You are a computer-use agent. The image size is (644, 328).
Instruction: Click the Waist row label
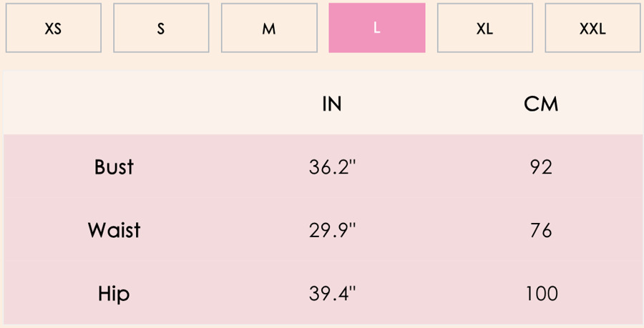(114, 230)
